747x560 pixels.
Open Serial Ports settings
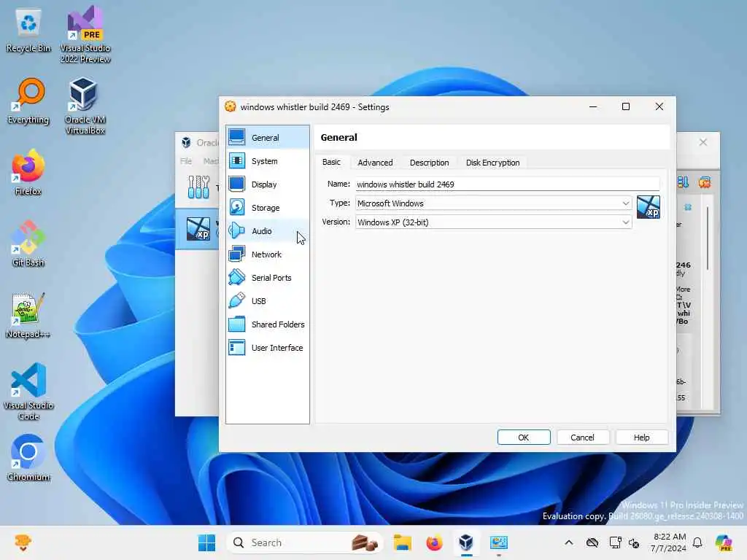coord(267,278)
